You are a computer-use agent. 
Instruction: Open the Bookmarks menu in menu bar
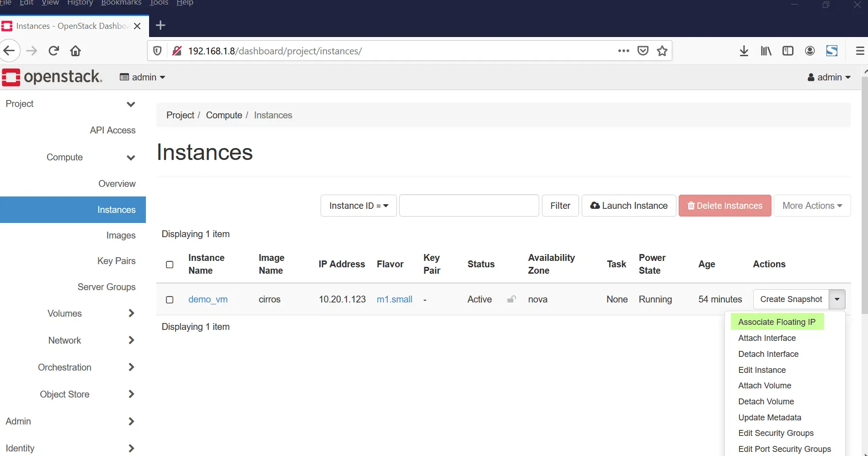(121, 3)
